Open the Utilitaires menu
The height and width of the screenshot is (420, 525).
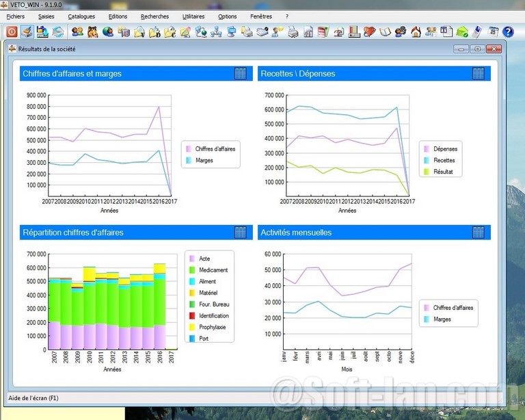[193, 16]
